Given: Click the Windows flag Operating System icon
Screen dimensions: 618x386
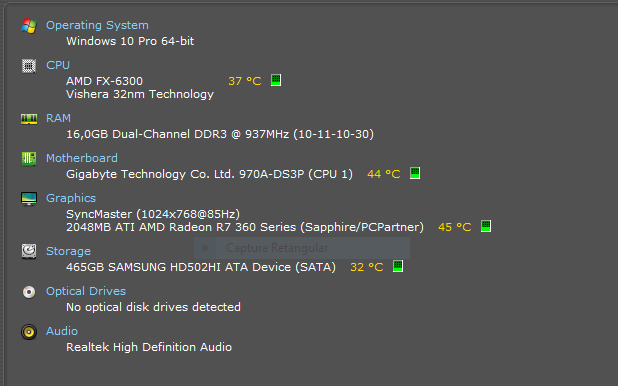Looking at the screenshot, I should tap(29, 26).
